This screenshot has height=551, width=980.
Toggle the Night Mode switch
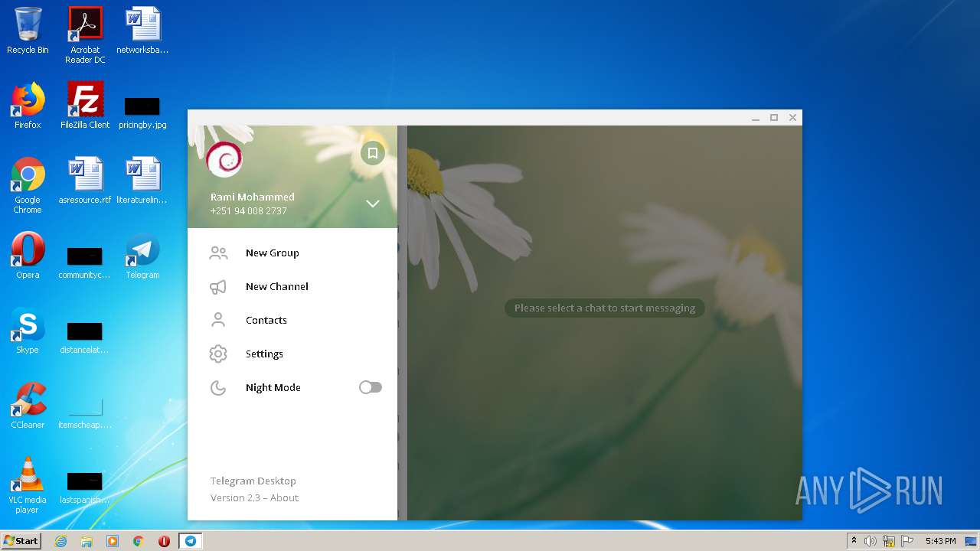click(371, 387)
